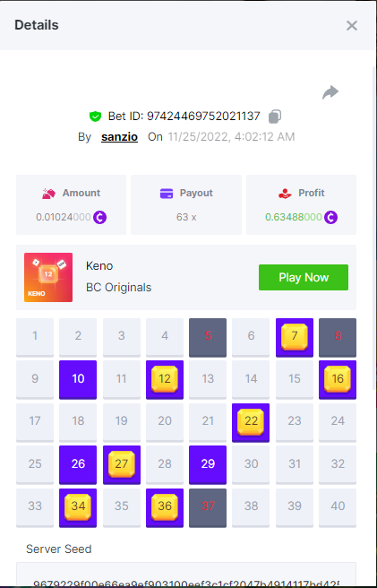Select the dark missed tile number 37
Image resolution: width=377 pixels, height=588 pixels.
click(x=208, y=507)
